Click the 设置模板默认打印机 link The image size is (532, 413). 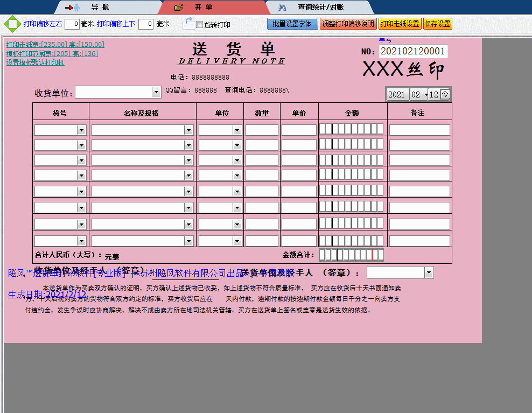pyautogui.click(x=36, y=62)
